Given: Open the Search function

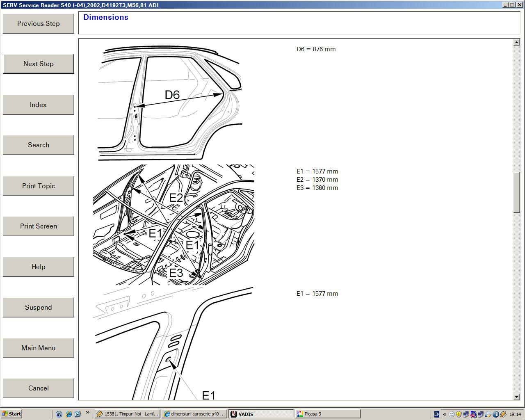Looking at the screenshot, I should pos(39,145).
